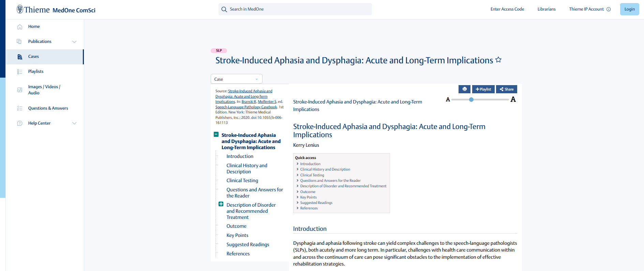Open Help Center in the sidebar
Screen dimensions: 644x271
39,123
